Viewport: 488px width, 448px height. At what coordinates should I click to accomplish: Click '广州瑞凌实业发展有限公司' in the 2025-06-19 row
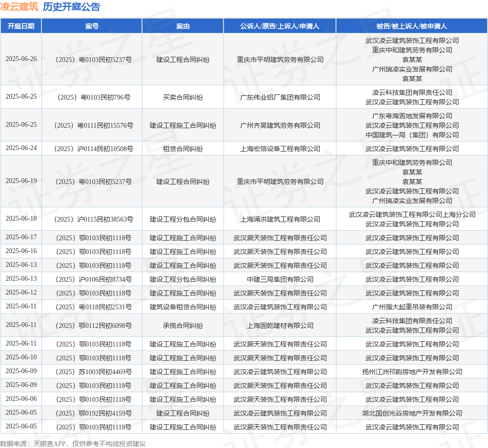coord(412,201)
